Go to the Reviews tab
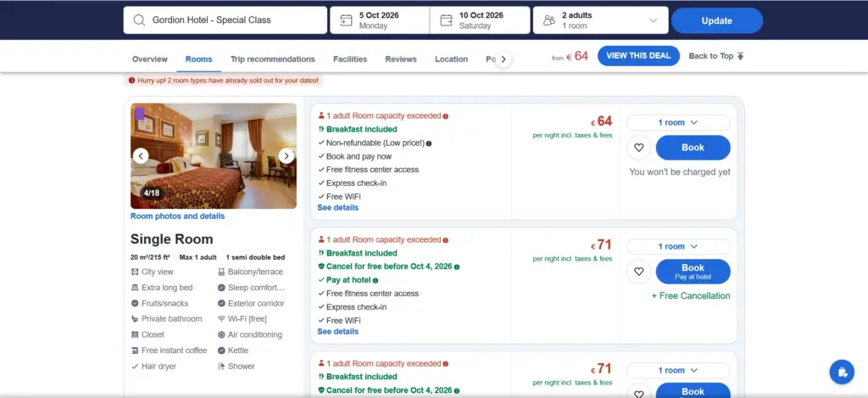 pos(401,59)
